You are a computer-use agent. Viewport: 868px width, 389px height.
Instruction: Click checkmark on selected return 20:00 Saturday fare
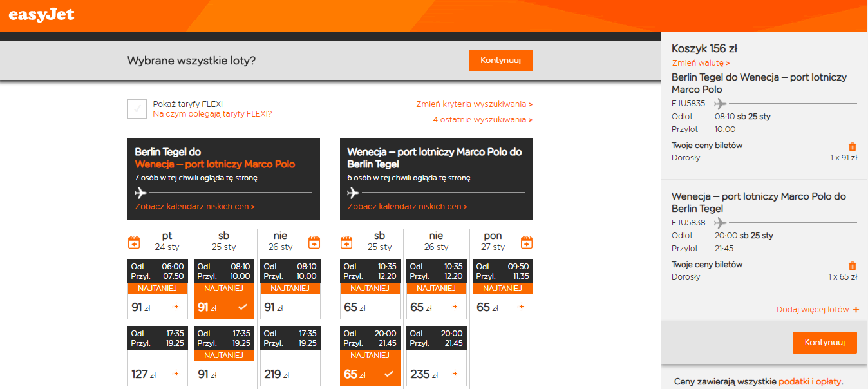(389, 374)
